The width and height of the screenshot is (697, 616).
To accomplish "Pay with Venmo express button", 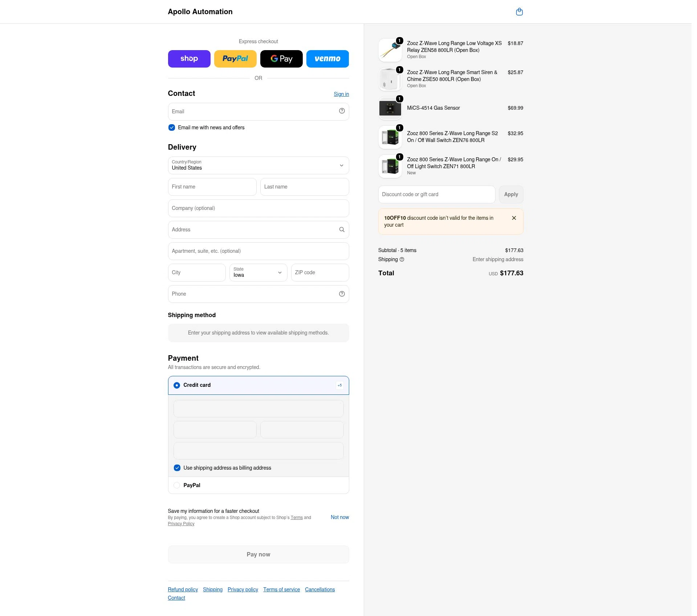I will tap(327, 59).
